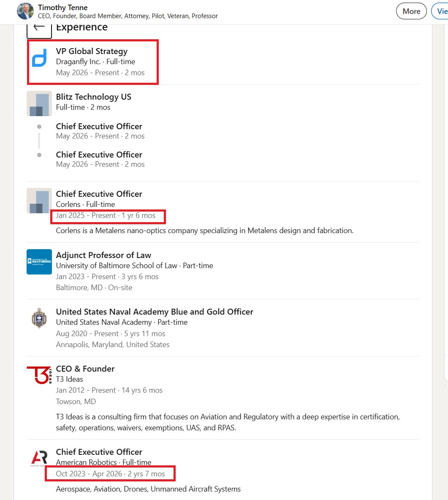This screenshot has width=448, height=500.
Task: Click 'Jan 2025 - Present · 1 yr 6 mos'
Action: click(x=106, y=215)
